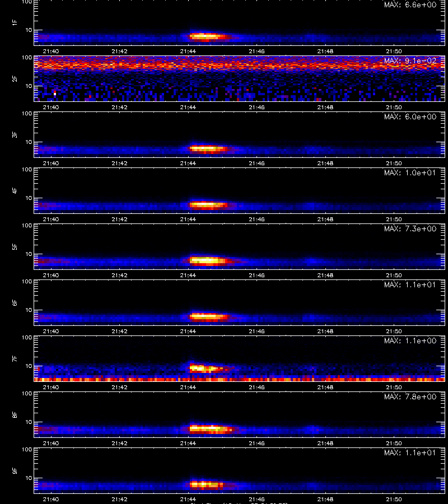Click the 21:42 tick label below panel 2F
448x504 pixels.
tap(119, 107)
